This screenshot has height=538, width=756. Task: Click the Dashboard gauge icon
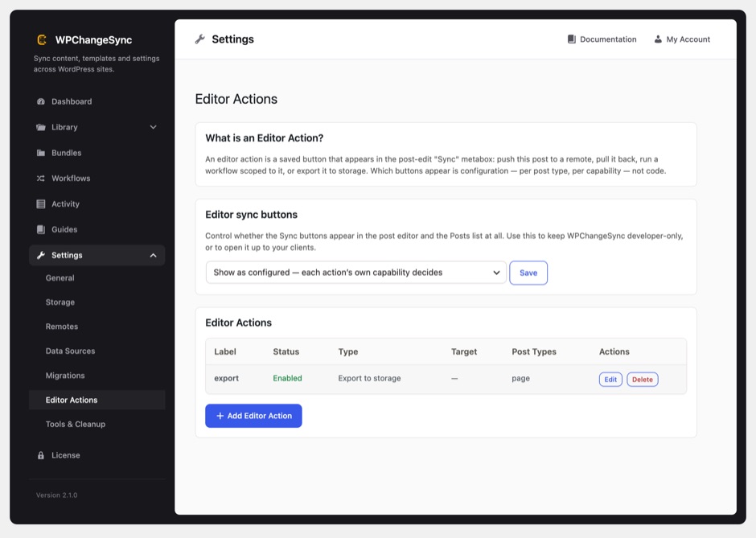[41, 101]
